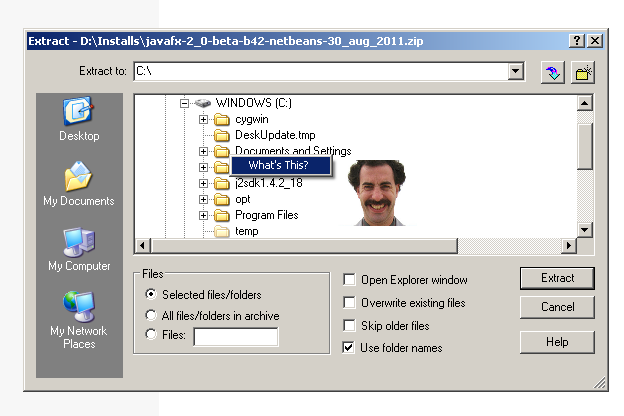
Task: Go to My Network Places
Action: [79, 306]
